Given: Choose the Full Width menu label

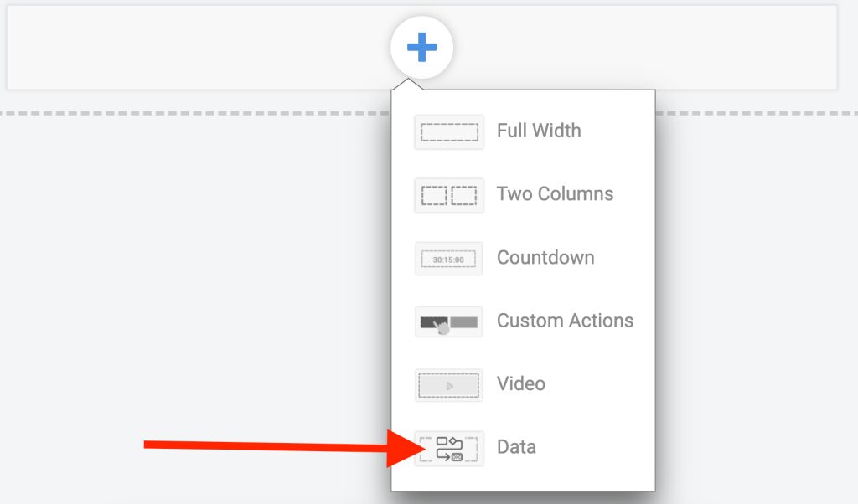Looking at the screenshot, I should [539, 131].
